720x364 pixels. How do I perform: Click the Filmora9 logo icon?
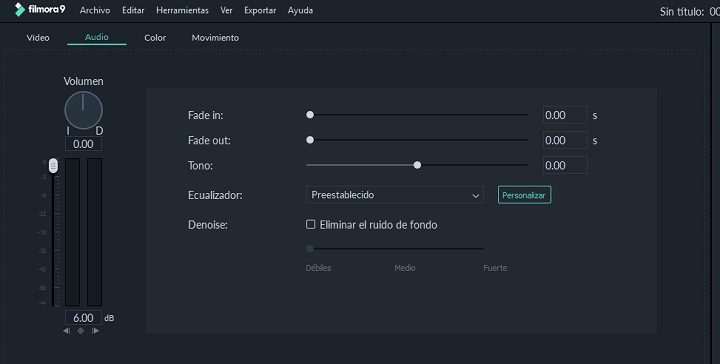tap(19, 10)
